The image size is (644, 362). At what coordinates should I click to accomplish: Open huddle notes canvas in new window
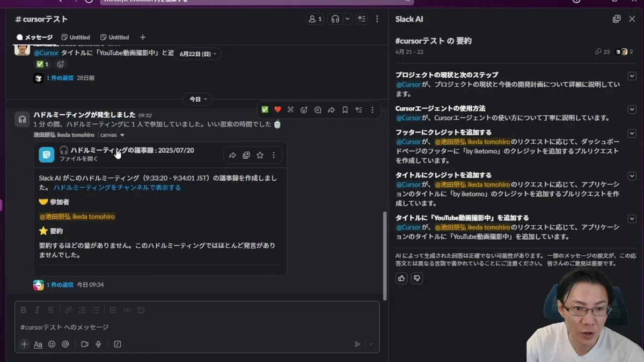(x=246, y=155)
